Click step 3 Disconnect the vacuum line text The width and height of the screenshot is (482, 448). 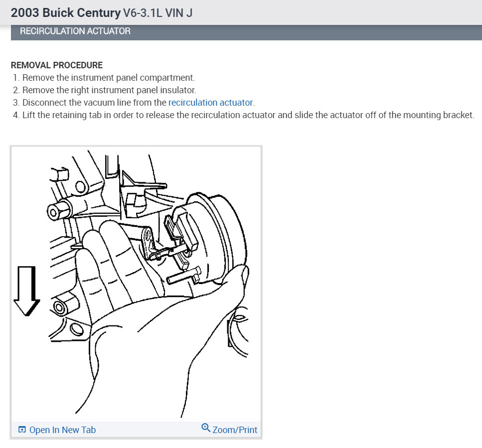134,102
